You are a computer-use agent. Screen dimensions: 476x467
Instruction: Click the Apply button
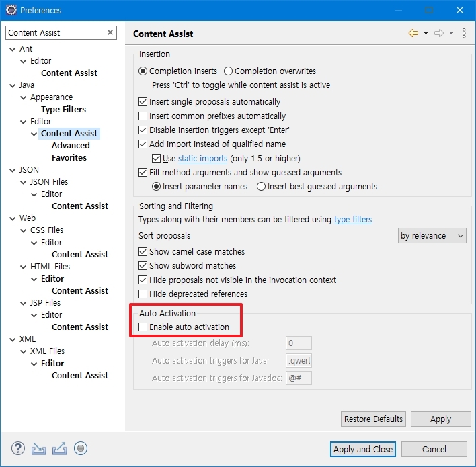tap(440, 419)
